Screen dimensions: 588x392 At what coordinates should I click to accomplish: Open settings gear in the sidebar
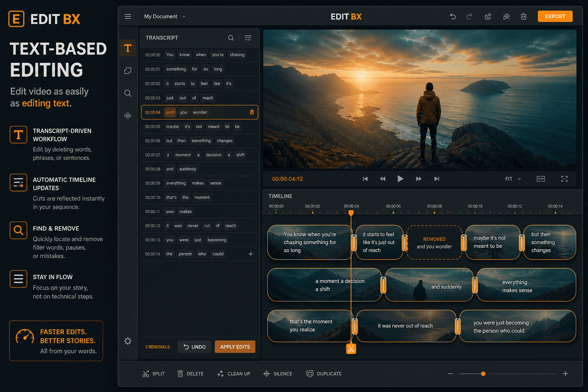coord(128,341)
